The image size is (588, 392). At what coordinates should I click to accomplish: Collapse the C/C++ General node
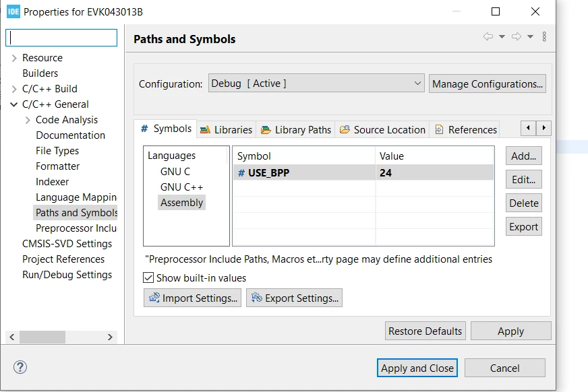(x=14, y=104)
